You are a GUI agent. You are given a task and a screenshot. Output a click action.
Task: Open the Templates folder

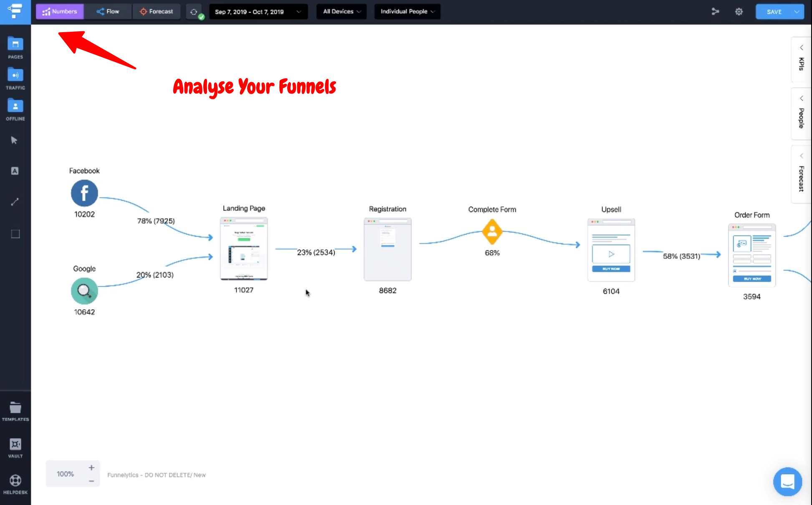15,408
